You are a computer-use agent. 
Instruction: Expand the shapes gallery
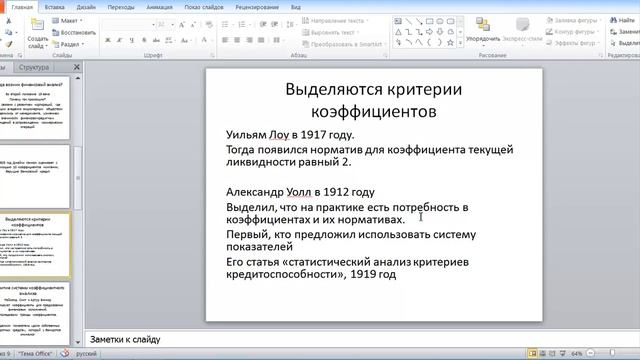(x=460, y=42)
